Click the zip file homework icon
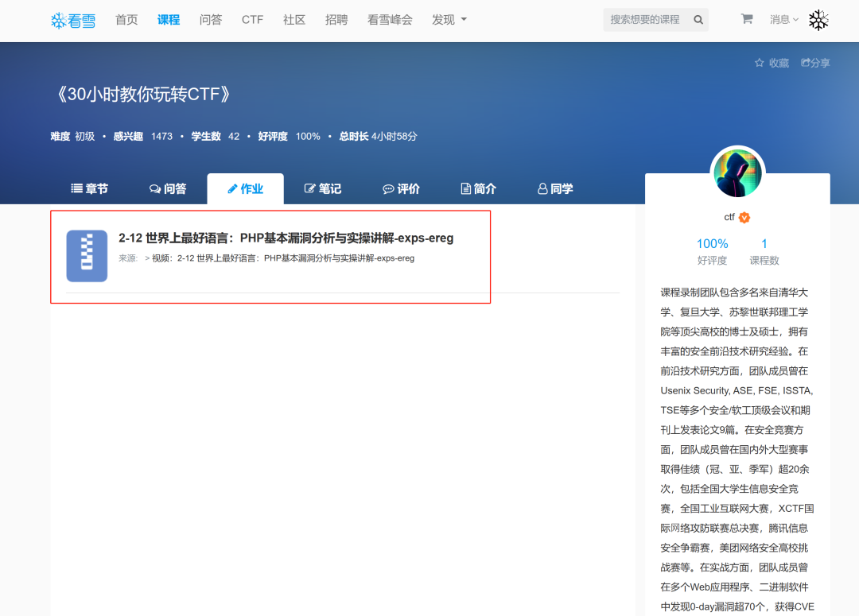This screenshot has width=859, height=616. coord(87,256)
